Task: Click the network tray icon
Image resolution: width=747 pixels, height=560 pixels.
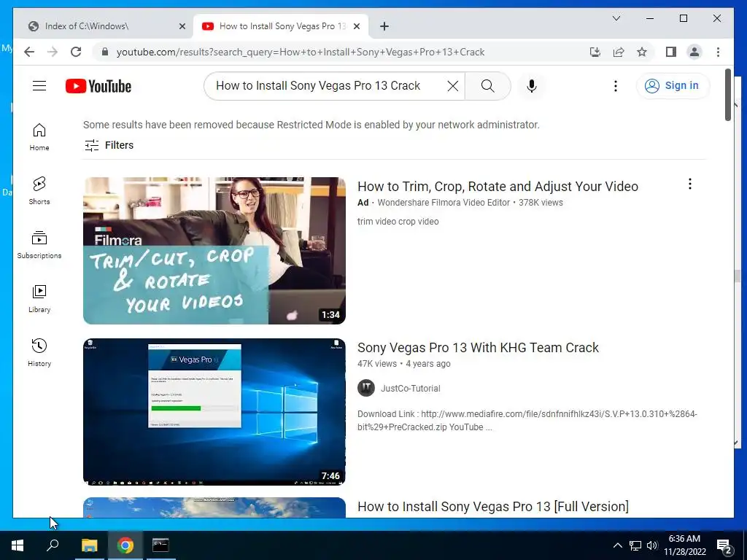Action: (635, 545)
